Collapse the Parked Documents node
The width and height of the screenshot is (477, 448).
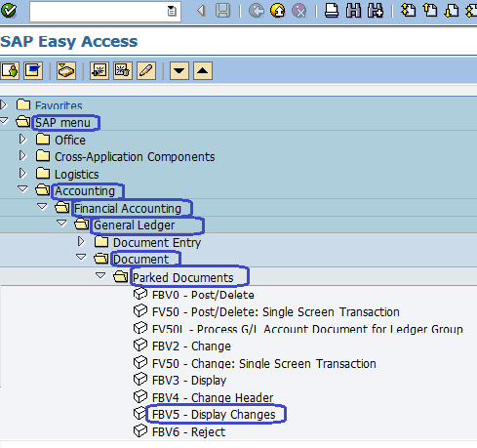pyautogui.click(x=100, y=276)
